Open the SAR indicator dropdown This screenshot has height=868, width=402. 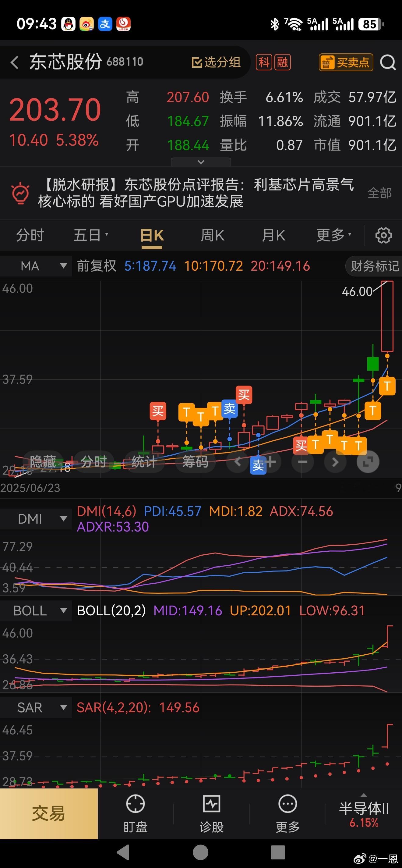click(x=36, y=708)
